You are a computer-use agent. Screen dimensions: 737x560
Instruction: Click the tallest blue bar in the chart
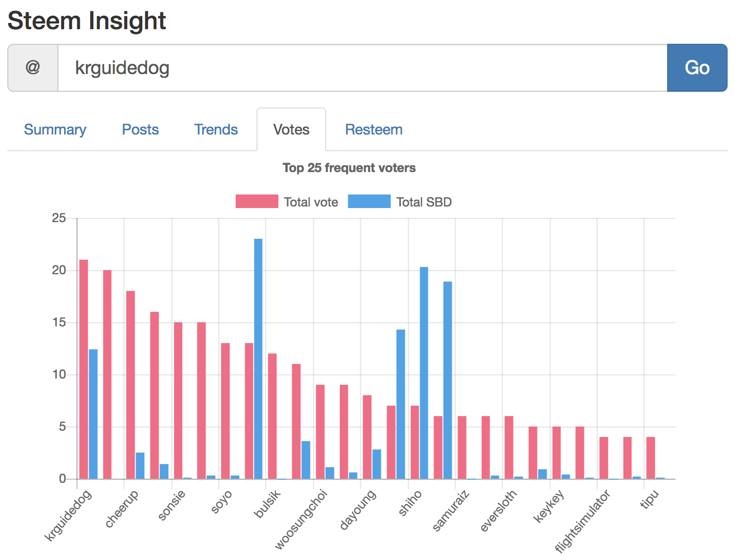[259, 359]
